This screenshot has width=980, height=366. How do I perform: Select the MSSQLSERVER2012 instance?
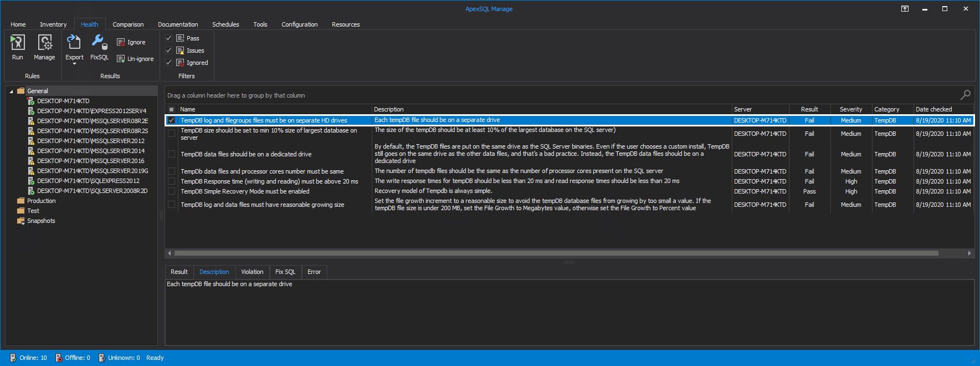pyautogui.click(x=91, y=141)
